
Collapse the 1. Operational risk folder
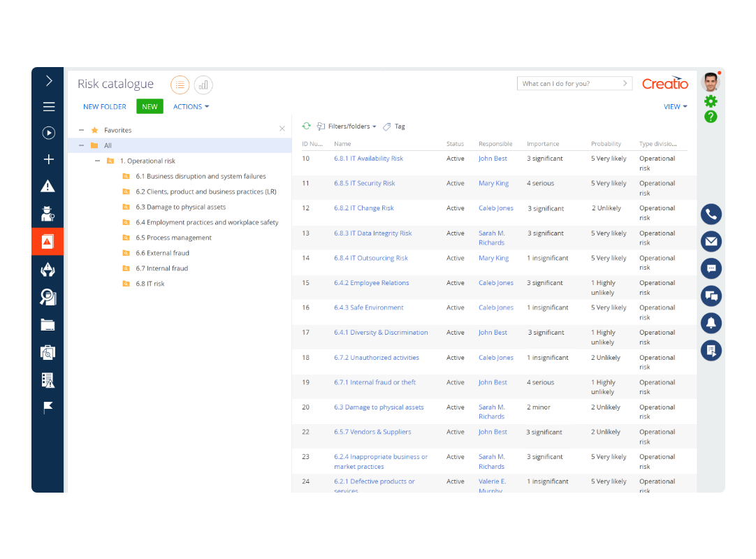pos(98,161)
